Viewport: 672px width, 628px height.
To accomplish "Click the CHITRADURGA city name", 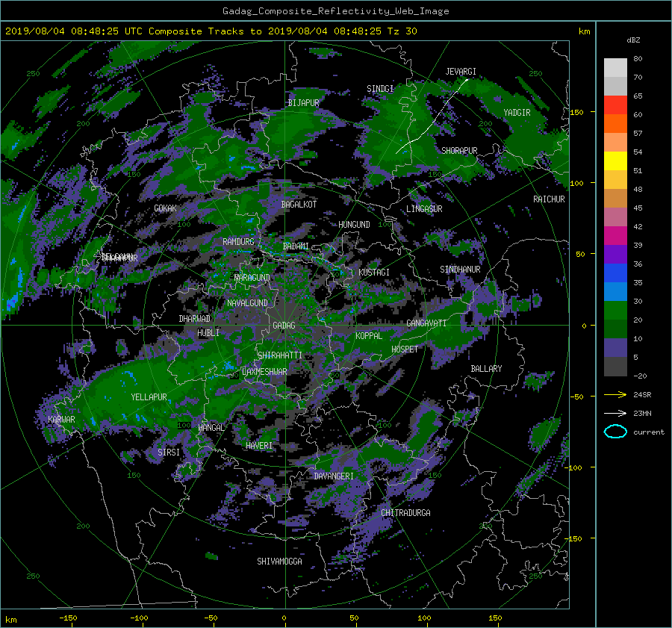I will pyautogui.click(x=405, y=513).
